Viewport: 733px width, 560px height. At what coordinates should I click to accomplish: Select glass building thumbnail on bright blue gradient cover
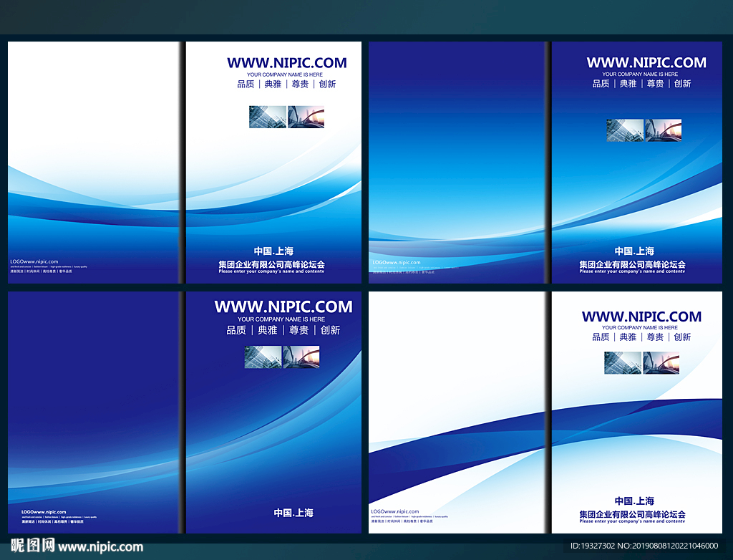click(625, 130)
